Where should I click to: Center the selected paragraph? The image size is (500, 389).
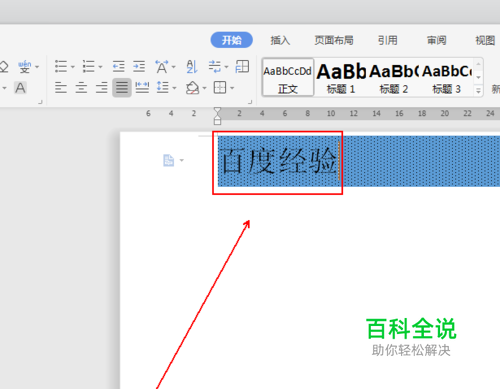(81, 88)
